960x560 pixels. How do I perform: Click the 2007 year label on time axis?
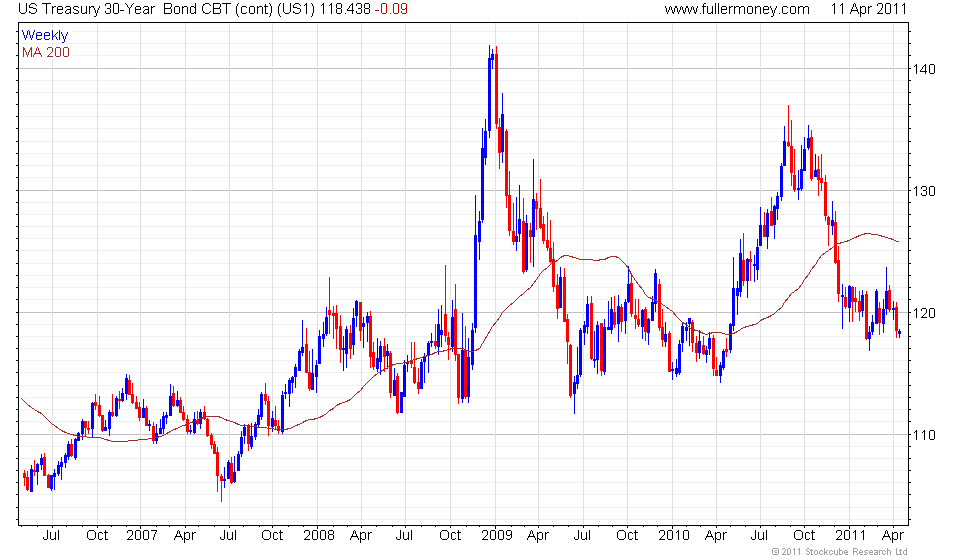coord(141,536)
